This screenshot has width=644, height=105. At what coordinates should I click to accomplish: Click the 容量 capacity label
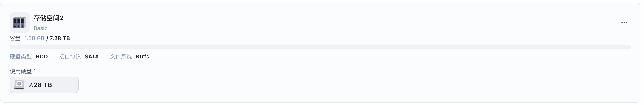coord(15,38)
